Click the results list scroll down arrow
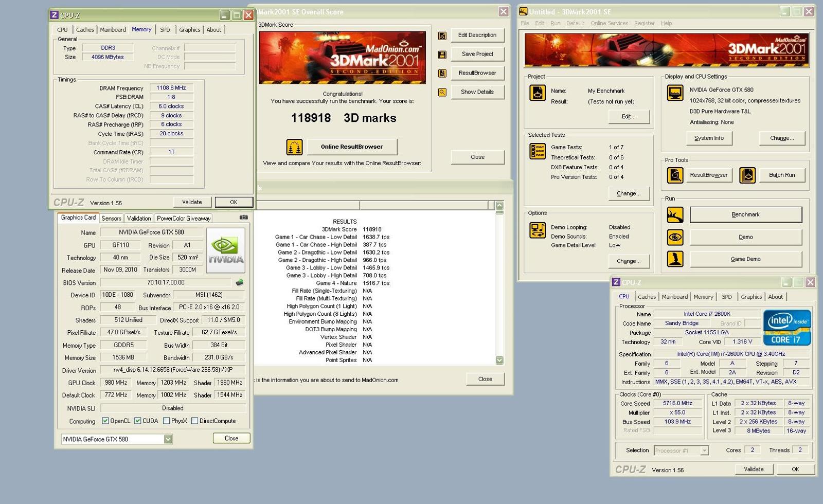 coord(499,361)
